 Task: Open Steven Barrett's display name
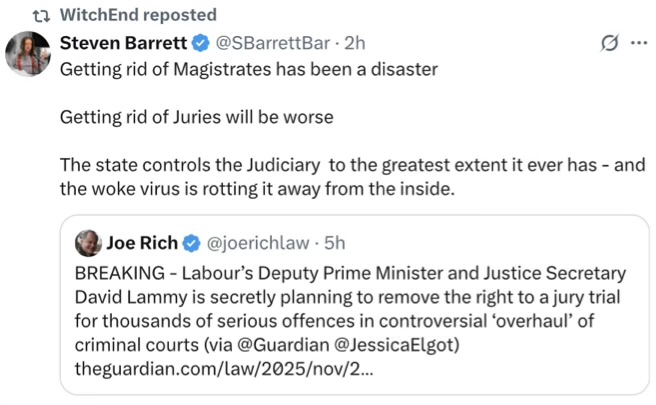122,44
